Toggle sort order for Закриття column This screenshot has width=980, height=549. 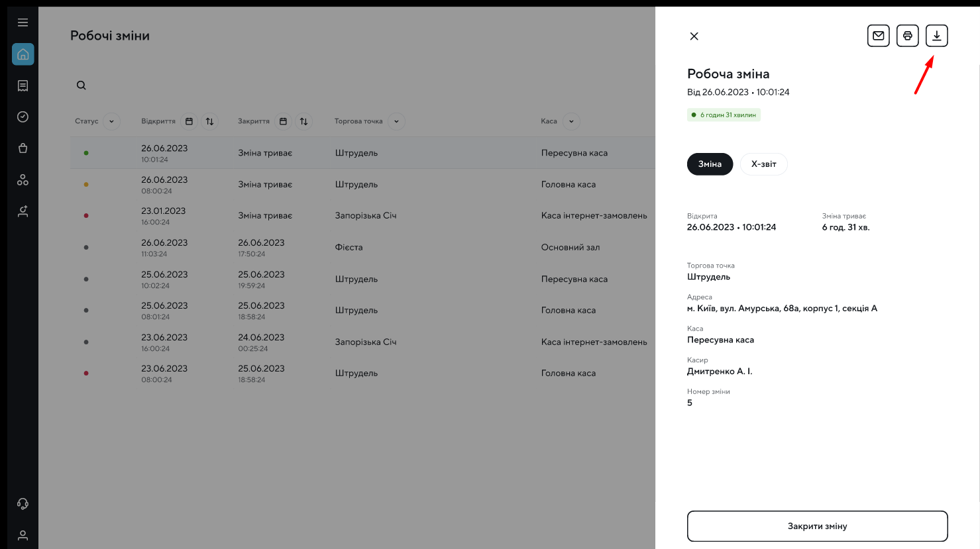[303, 121]
